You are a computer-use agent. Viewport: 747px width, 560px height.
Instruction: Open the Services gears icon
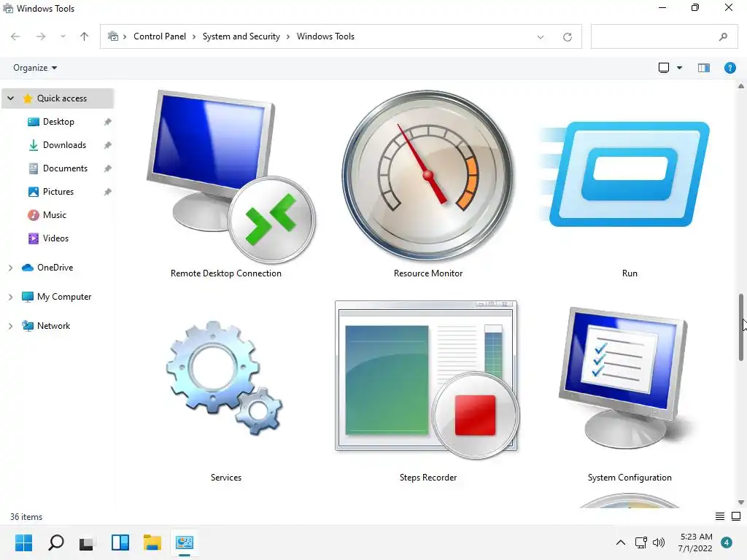225,378
